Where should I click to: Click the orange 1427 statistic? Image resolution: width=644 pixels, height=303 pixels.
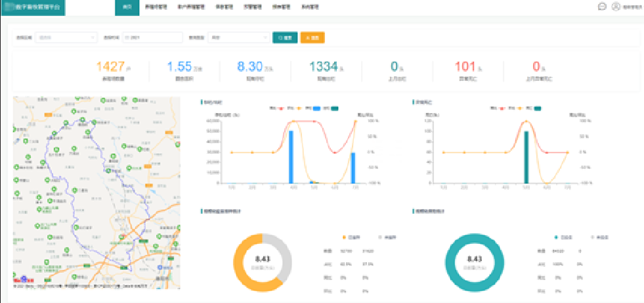110,66
